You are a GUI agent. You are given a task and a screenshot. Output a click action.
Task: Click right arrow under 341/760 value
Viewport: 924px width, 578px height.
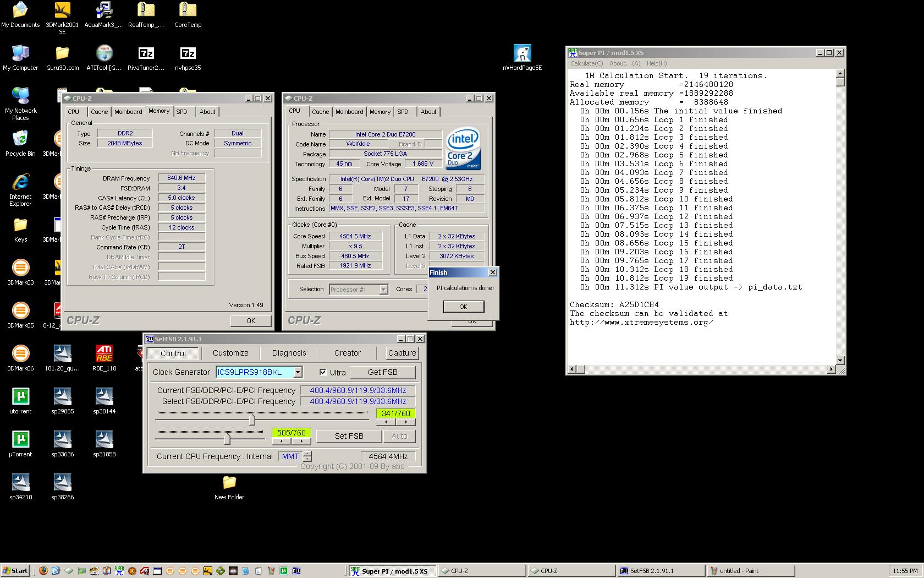pyautogui.click(x=406, y=422)
